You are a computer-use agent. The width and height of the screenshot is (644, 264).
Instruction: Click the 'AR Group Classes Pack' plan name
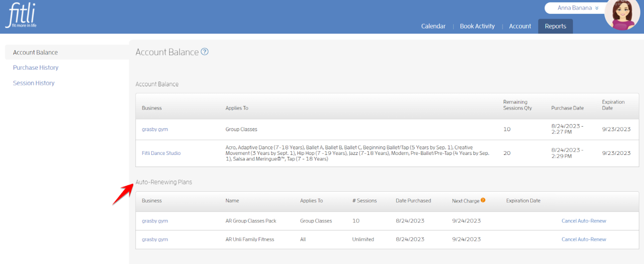click(x=251, y=221)
